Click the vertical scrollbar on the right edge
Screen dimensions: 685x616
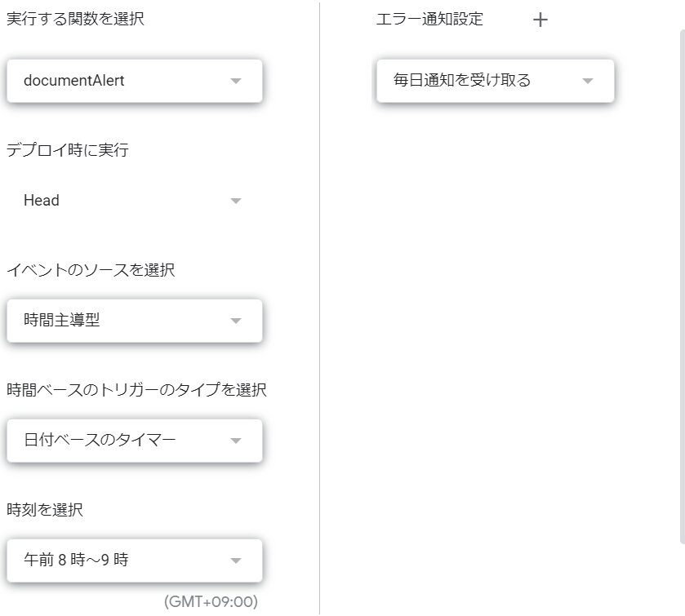(x=683, y=286)
